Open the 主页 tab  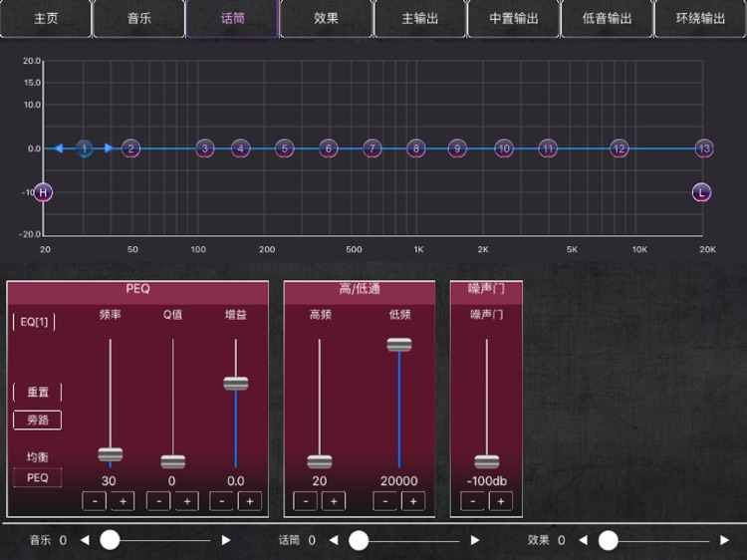tap(46, 19)
